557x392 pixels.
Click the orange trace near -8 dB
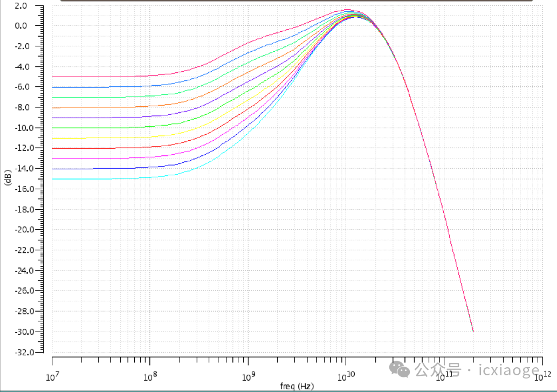coord(108,107)
